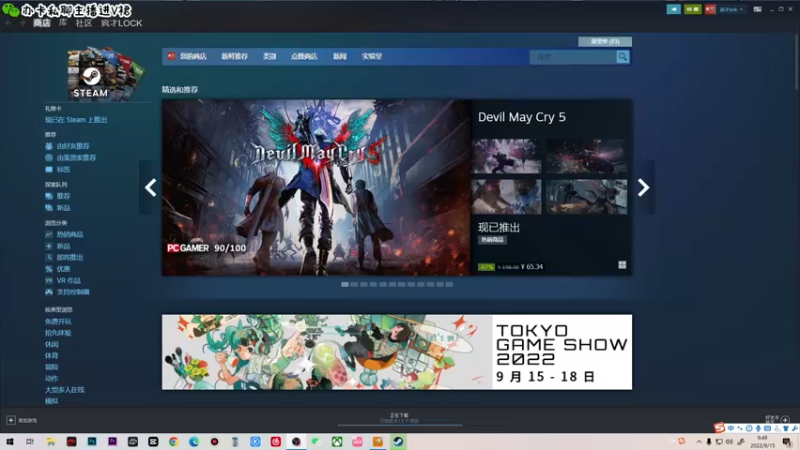Viewport: 800px width, 450px height.
Task: Expand the account name dropdown
Action: point(732,9)
